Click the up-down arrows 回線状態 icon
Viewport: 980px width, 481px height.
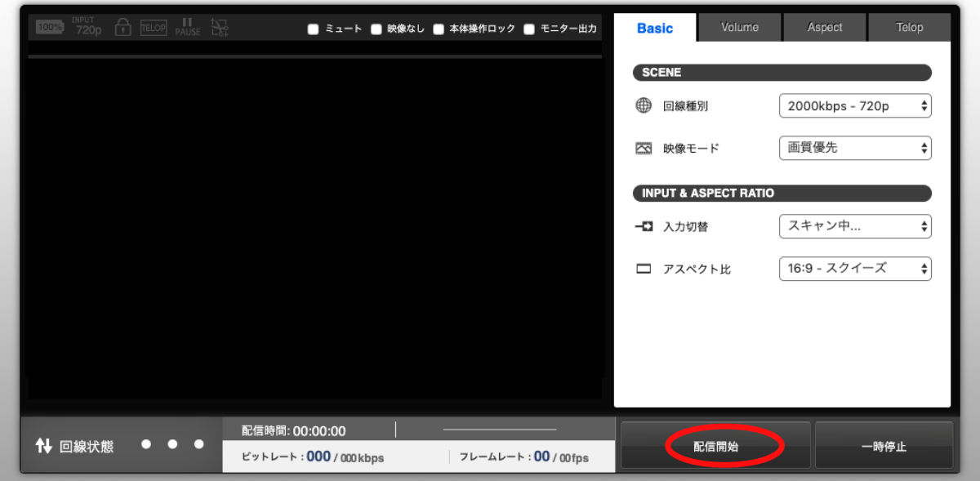pyautogui.click(x=43, y=446)
